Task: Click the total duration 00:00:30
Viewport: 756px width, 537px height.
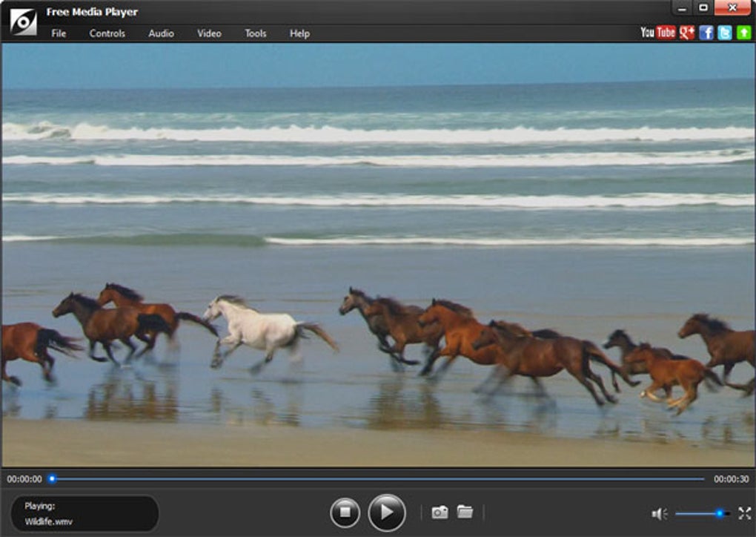Action: pyautogui.click(x=732, y=479)
